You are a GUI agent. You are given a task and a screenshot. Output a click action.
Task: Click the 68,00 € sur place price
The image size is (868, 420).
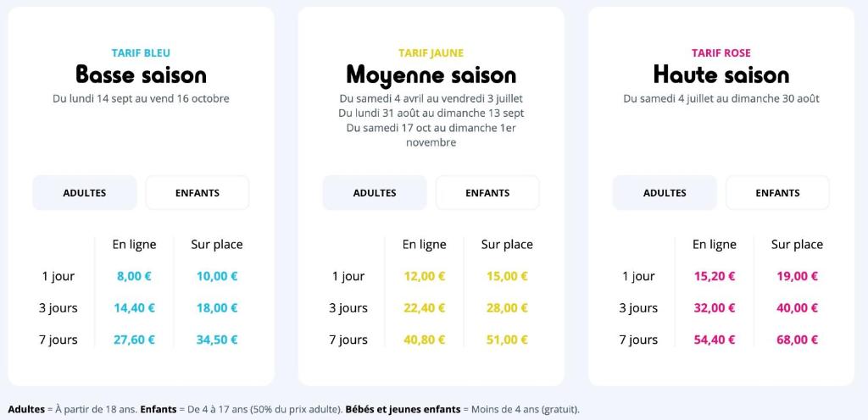(797, 340)
